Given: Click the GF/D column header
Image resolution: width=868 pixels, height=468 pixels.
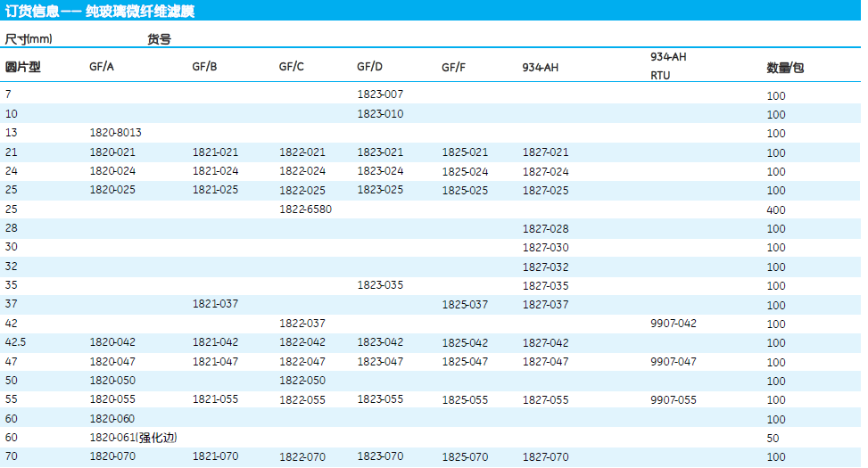Looking at the screenshot, I should (370, 67).
